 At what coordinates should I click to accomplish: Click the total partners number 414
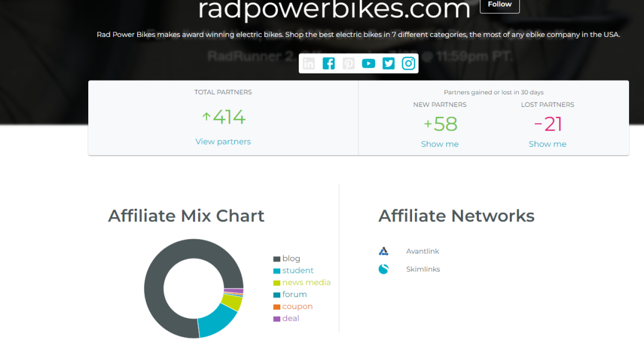click(229, 117)
